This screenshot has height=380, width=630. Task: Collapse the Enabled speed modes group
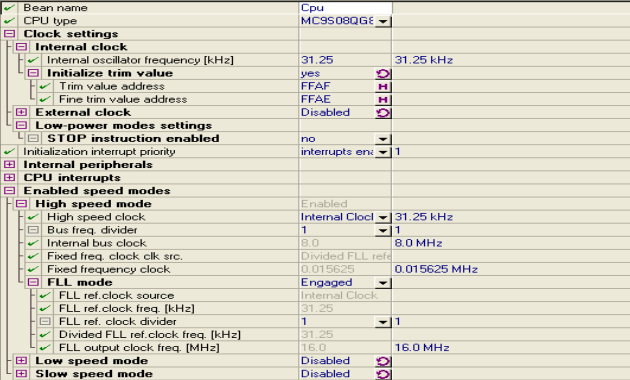pos(10,191)
